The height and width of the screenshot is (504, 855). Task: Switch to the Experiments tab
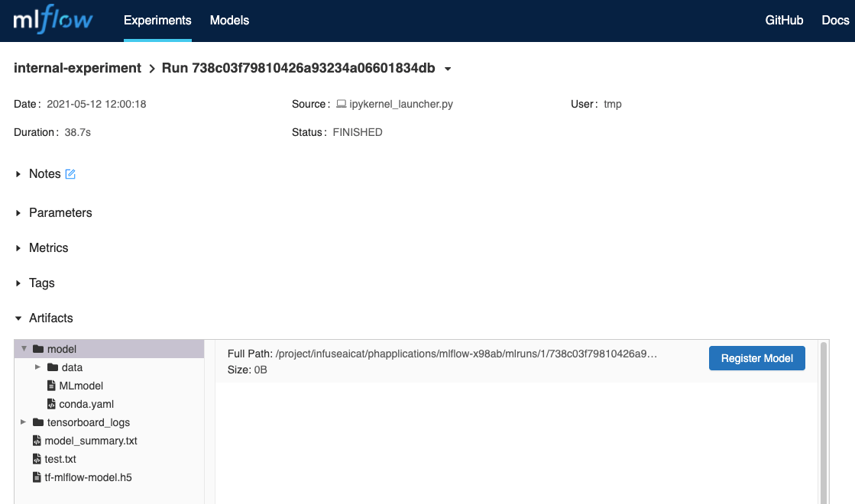coord(157,20)
